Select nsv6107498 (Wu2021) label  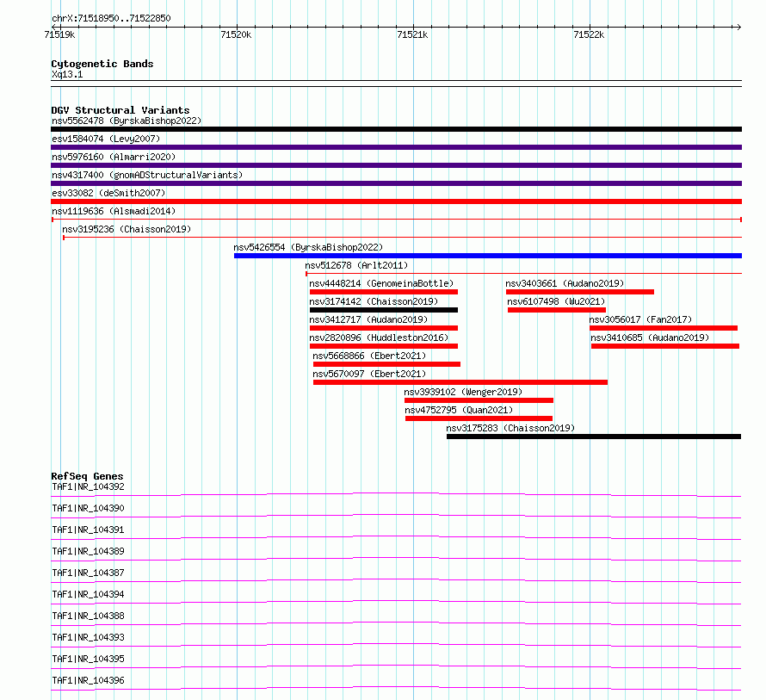point(556,301)
